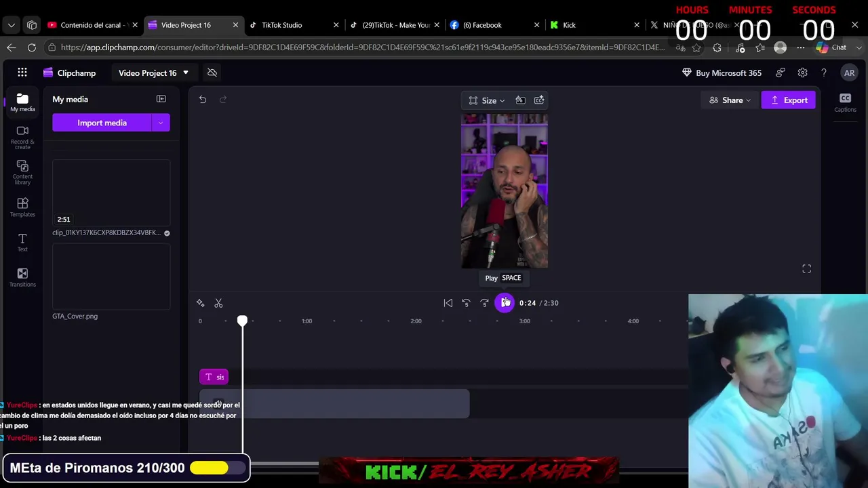Open the Captions panel
This screenshot has height=488, width=868.
[x=845, y=102]
